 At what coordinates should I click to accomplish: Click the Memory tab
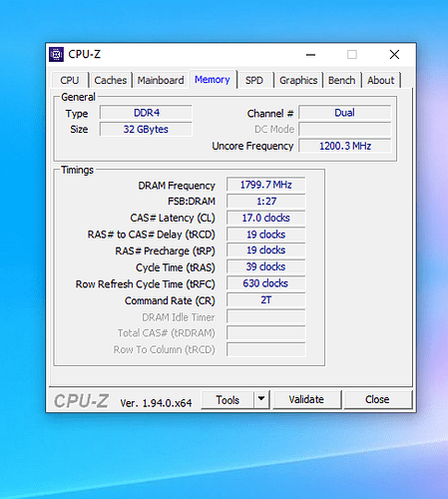(x=213, y=80)
